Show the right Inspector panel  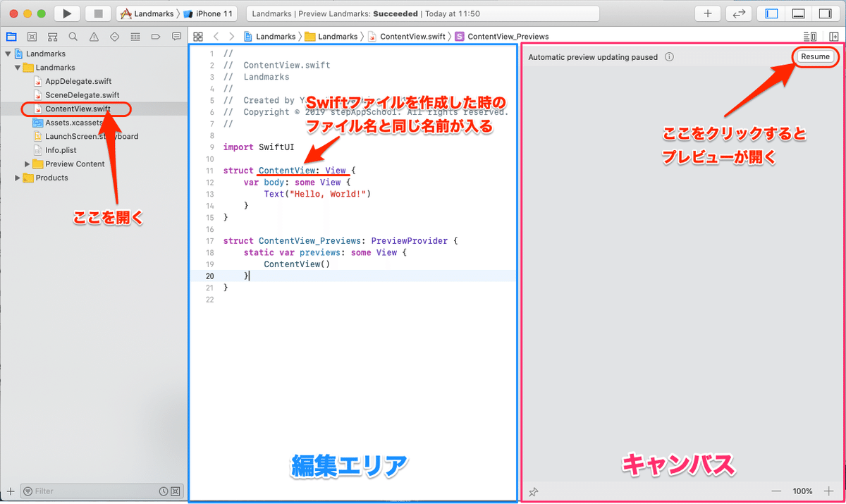click(x=825, y=13)
